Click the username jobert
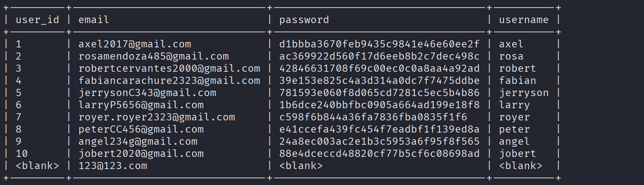644x185 pixels. [x=517, y=154]
